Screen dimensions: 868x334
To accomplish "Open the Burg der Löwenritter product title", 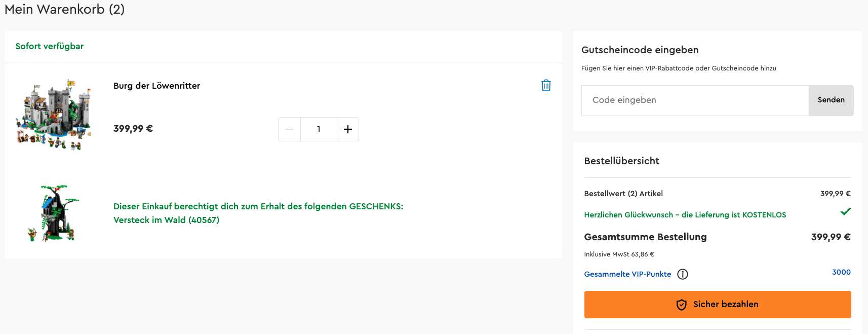I will [x=156, y=86].
